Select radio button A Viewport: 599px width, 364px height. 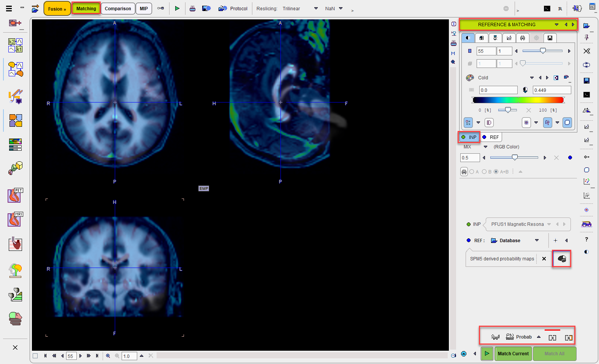[472, 172]
